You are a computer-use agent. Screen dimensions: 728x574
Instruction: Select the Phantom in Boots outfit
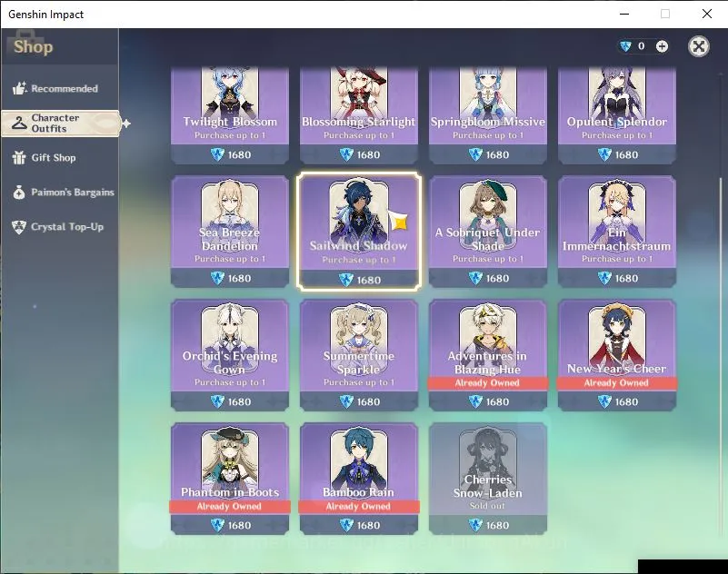coord(230,479)
